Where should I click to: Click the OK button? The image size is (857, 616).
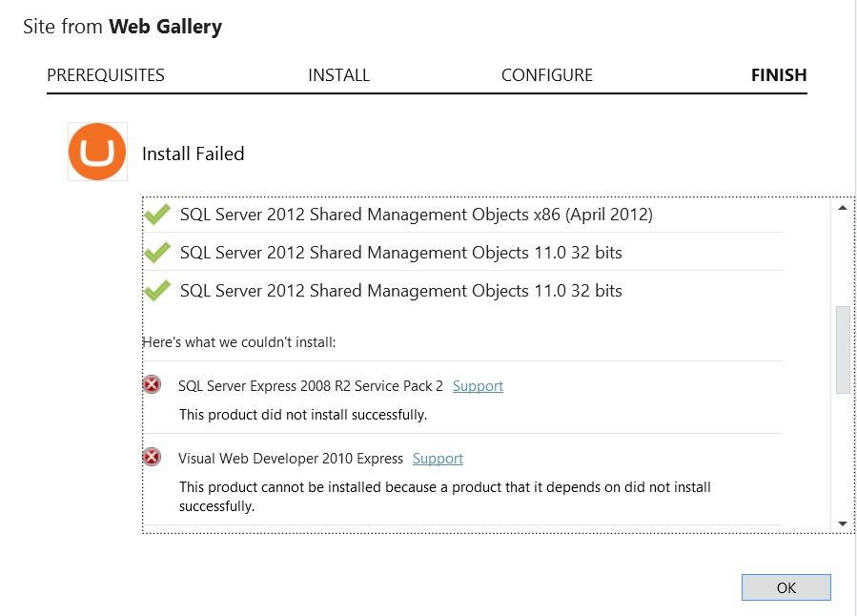(786, 587)
